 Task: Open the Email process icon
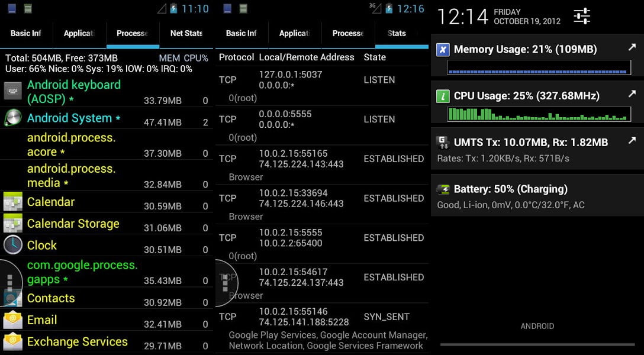pyautogui.click(x=13, y=320)
